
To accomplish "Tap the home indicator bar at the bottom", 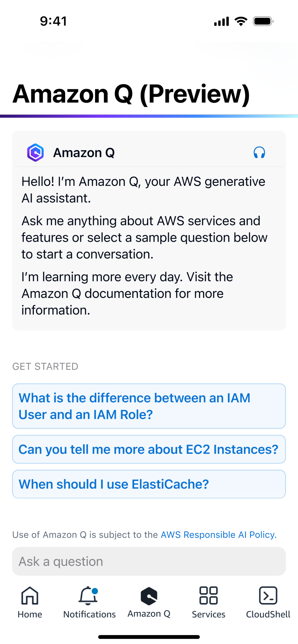I will (149, 637).
